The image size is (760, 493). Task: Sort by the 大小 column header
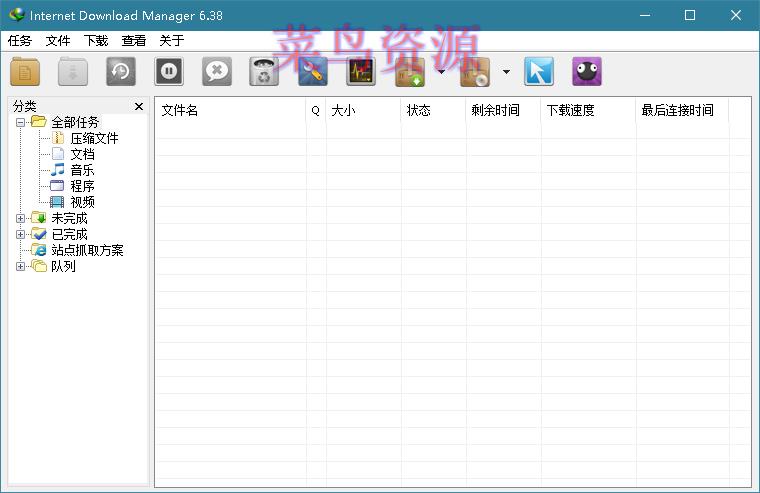[x=364, y=111]
